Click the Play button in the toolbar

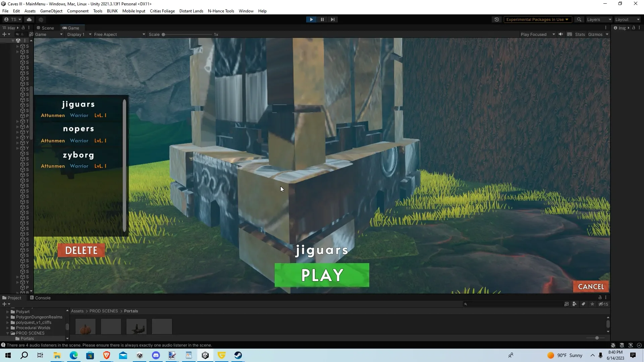(311, 19)
